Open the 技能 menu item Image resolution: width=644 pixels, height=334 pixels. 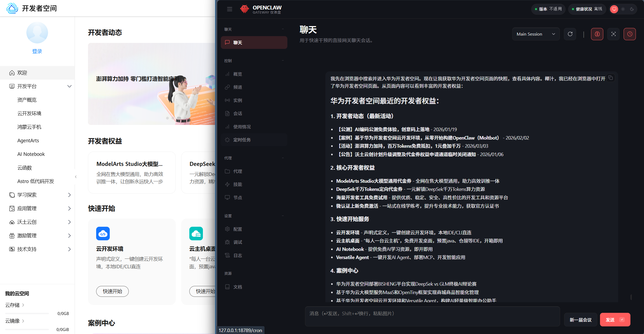237,184
